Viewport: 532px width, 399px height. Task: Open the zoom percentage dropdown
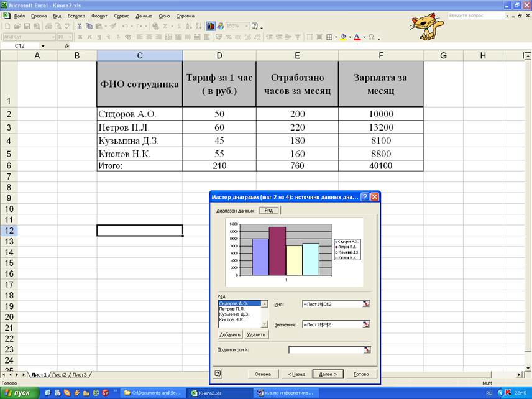(245, 26)
